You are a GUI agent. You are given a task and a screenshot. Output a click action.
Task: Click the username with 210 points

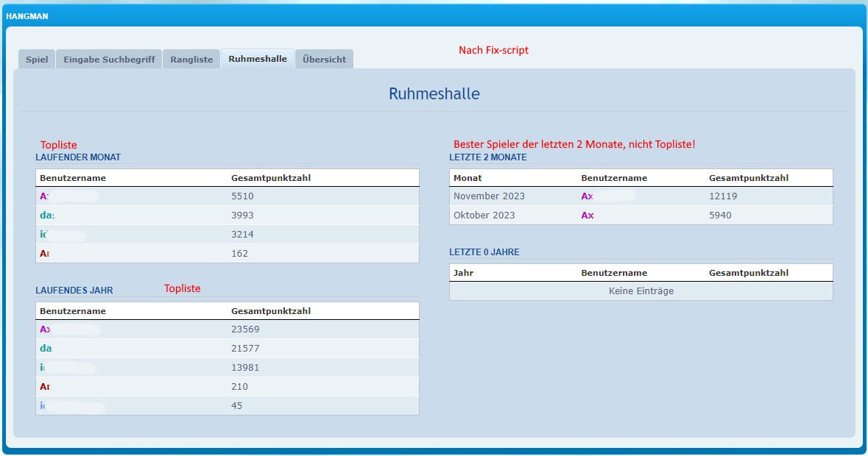pos(45,387)
